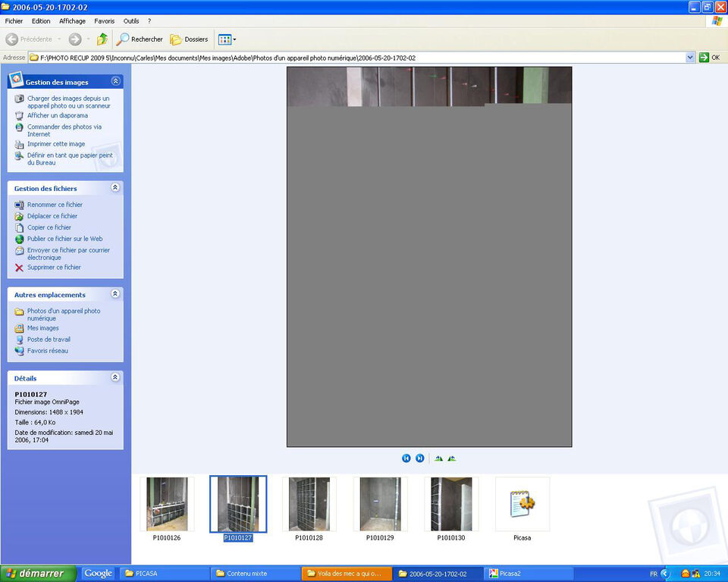728x582 pixels.
Task: Open the Affichage views dropdown button
Action: coord(227,39)
